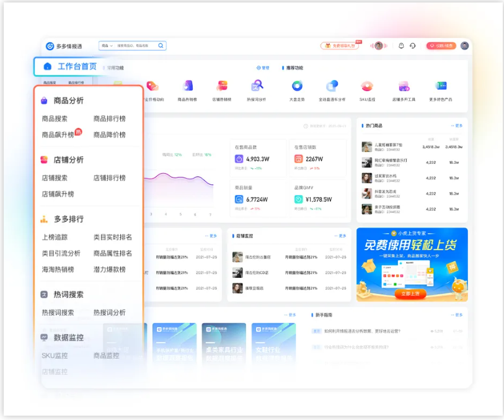
Task: Open the 大盘走势 function icon
Action: pos(296,86)
